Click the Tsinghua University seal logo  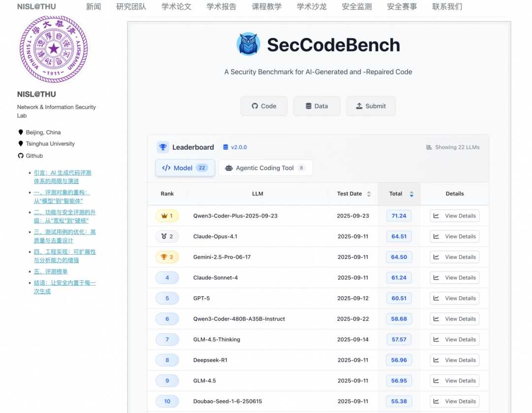53,49
